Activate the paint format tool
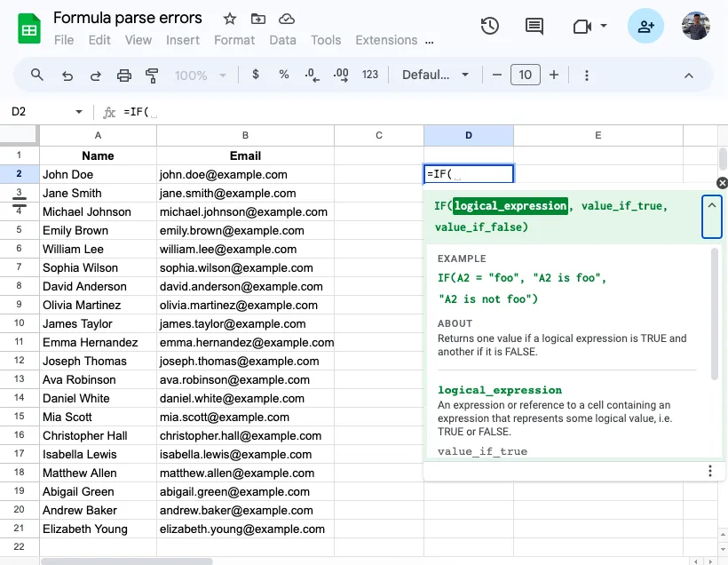The width and height of the screenshot is (728, 565). click(151, 76)
